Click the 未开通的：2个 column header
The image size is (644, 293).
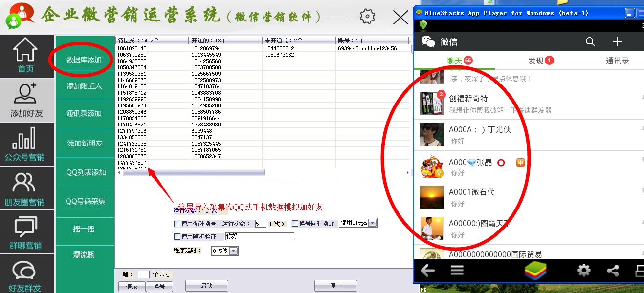click(x=299, y=41)
